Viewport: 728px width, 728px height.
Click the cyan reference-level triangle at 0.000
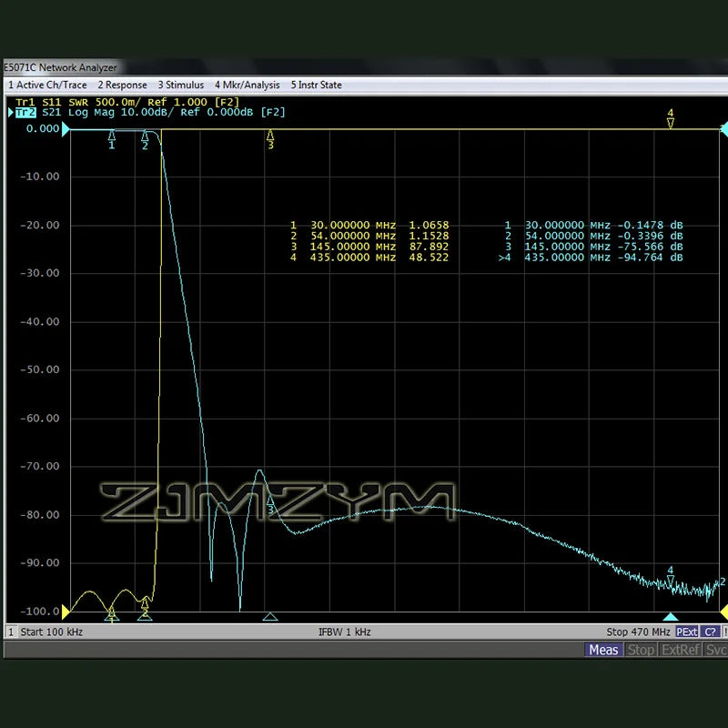pos(66,129)
